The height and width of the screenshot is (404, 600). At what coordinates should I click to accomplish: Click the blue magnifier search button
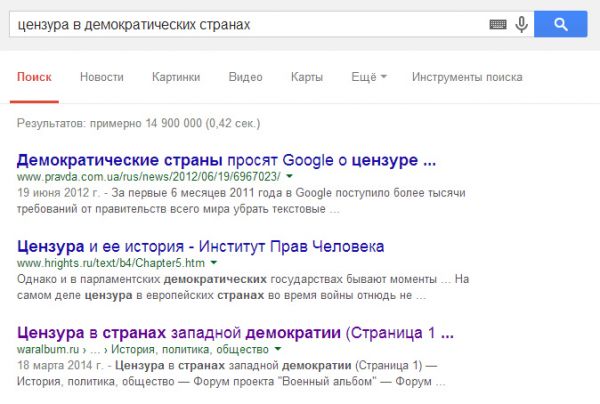pyautogui.click(x=561, y=24)
